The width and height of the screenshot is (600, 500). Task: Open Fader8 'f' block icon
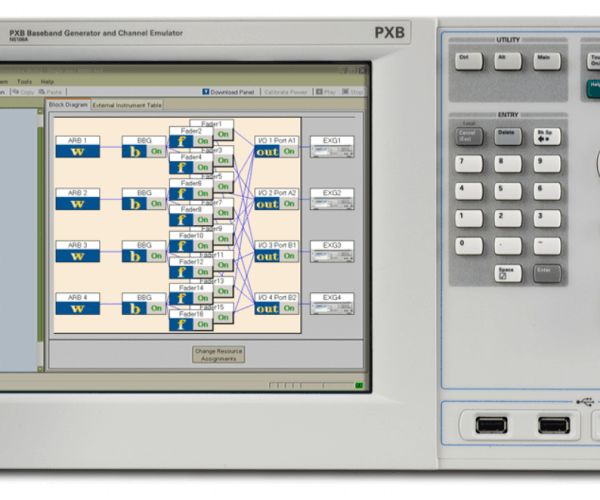click(181, 220)
